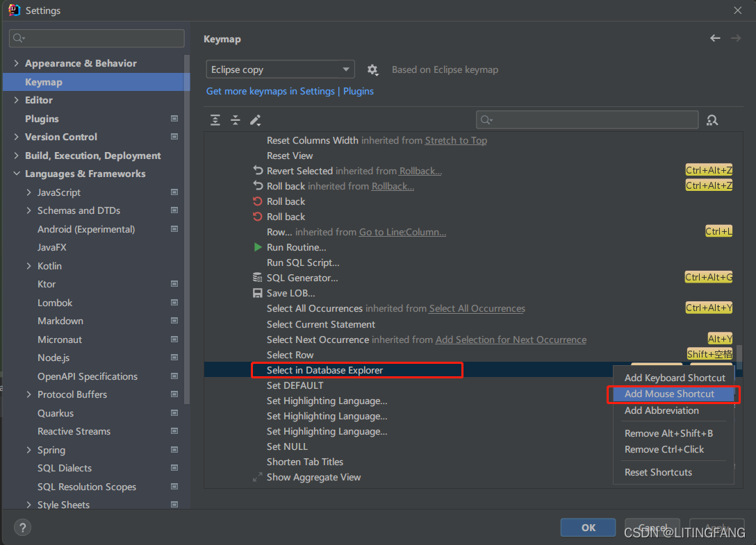
Task: Select the Select Current Statement action
Action: (x=320, y=324)
